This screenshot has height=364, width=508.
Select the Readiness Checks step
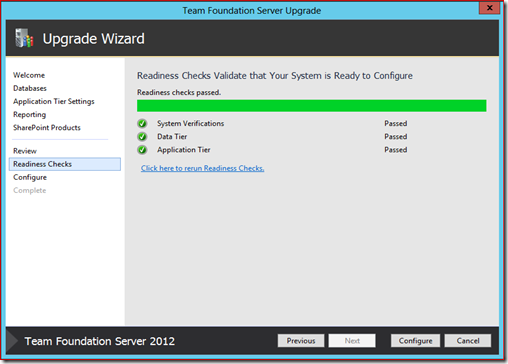(x=65, y=164)
